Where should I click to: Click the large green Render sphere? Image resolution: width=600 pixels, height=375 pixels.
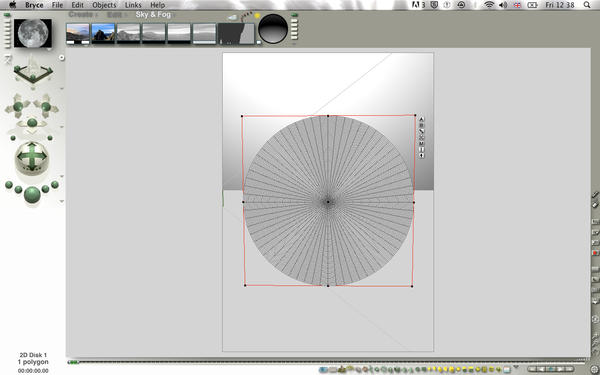pos(32,194)
